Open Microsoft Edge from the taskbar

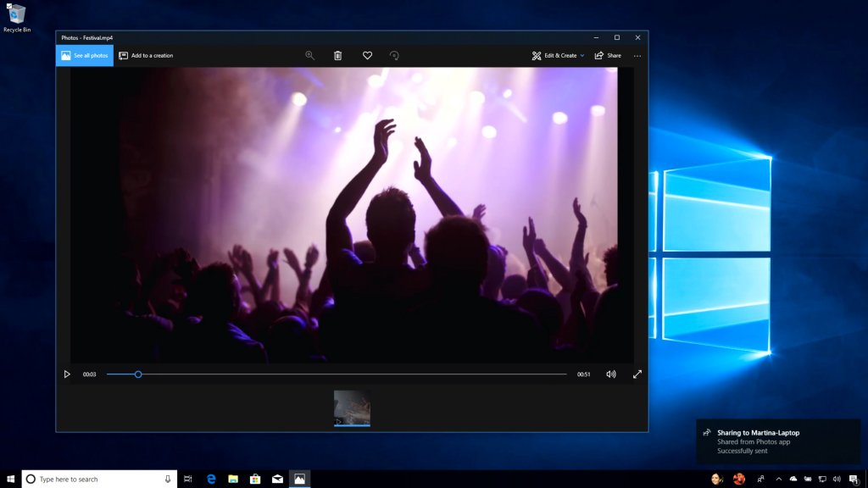point(210,479)
